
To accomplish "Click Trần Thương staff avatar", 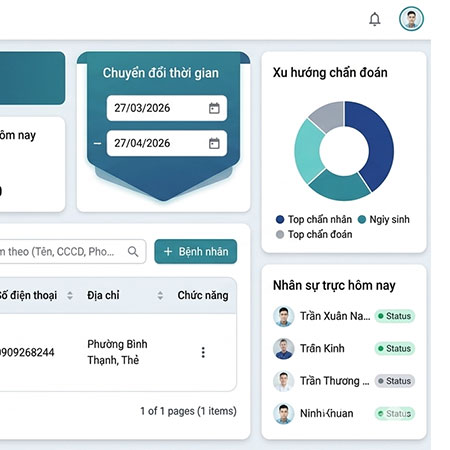I will (283, 381).
